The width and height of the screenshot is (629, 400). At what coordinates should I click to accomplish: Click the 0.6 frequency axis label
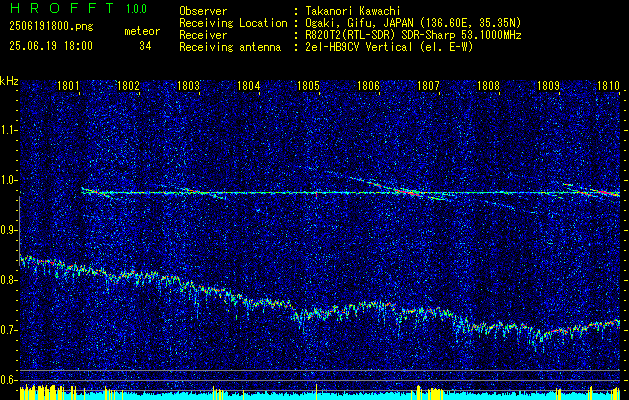point(7,380)
